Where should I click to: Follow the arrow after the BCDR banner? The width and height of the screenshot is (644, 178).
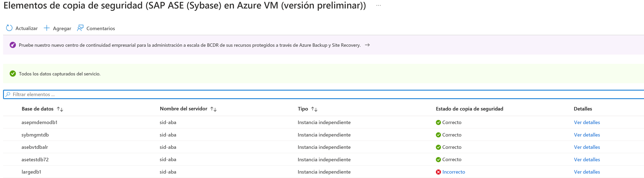(367, 45)
